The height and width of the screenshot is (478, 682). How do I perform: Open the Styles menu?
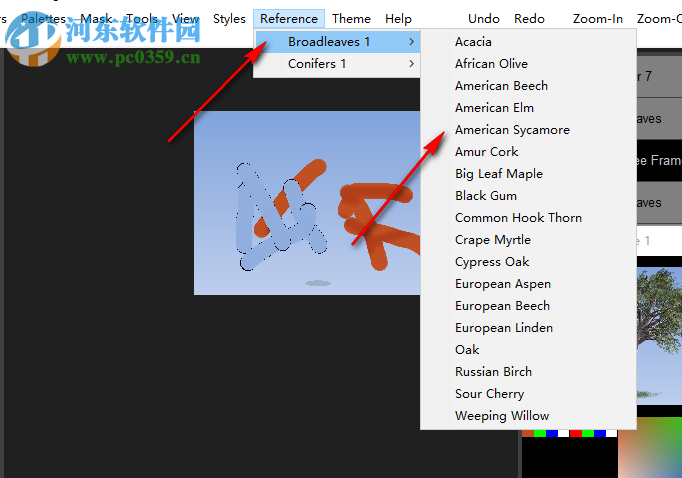229,19
